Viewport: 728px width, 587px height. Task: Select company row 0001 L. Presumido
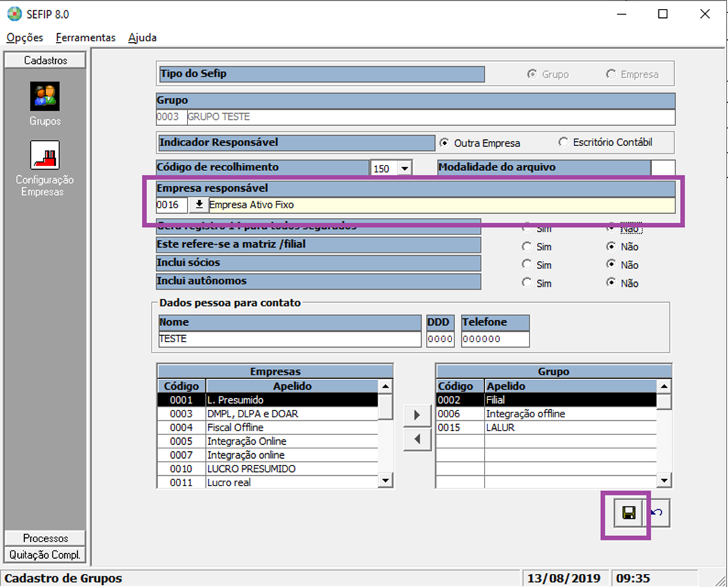tap(268, 400)
